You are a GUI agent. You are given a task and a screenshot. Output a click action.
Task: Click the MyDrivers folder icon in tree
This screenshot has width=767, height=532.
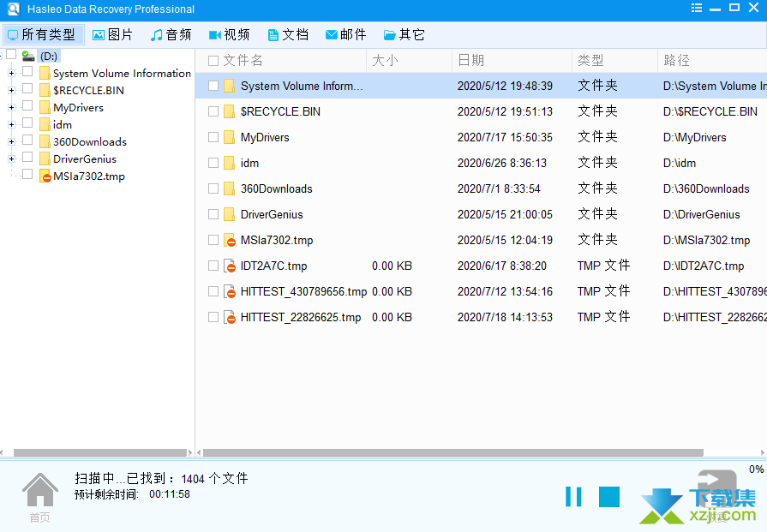click(x=45, y=108)
